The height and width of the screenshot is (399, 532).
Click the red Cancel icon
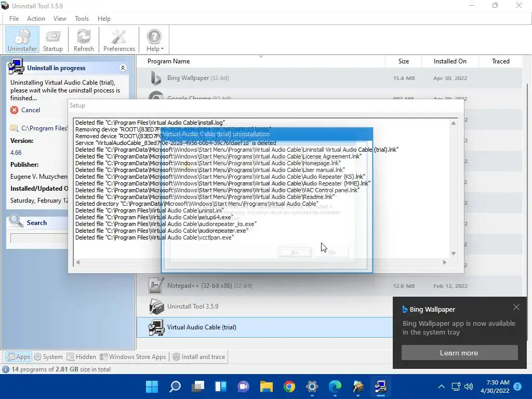tap(14, 110)
